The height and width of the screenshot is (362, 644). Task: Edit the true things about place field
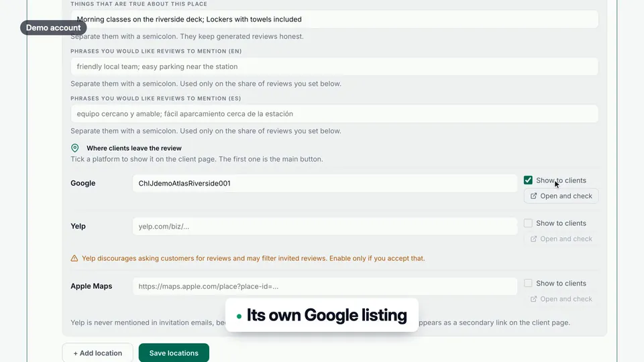point(334,19)
